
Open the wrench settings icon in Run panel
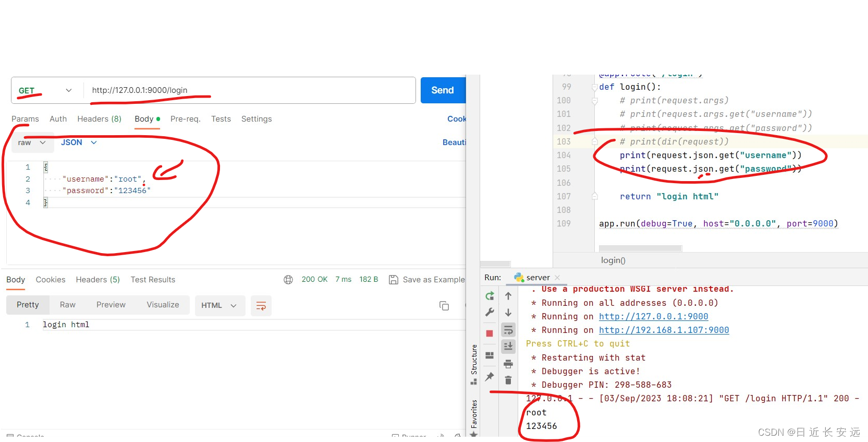click(490, 312)
